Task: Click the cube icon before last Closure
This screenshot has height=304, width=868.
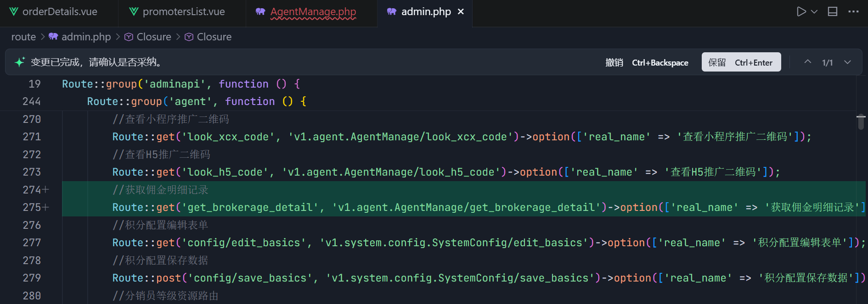Action: 189,37
